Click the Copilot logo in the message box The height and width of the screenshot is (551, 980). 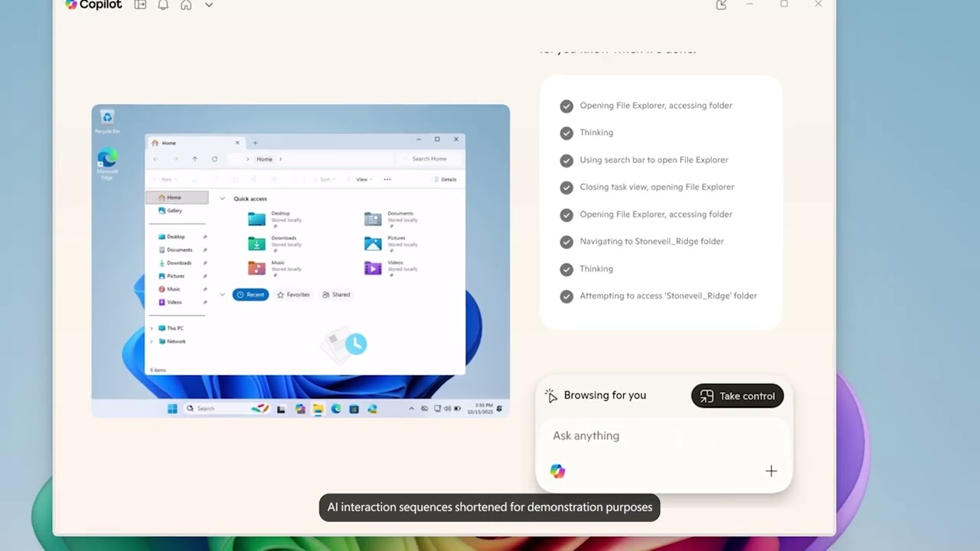557,471
